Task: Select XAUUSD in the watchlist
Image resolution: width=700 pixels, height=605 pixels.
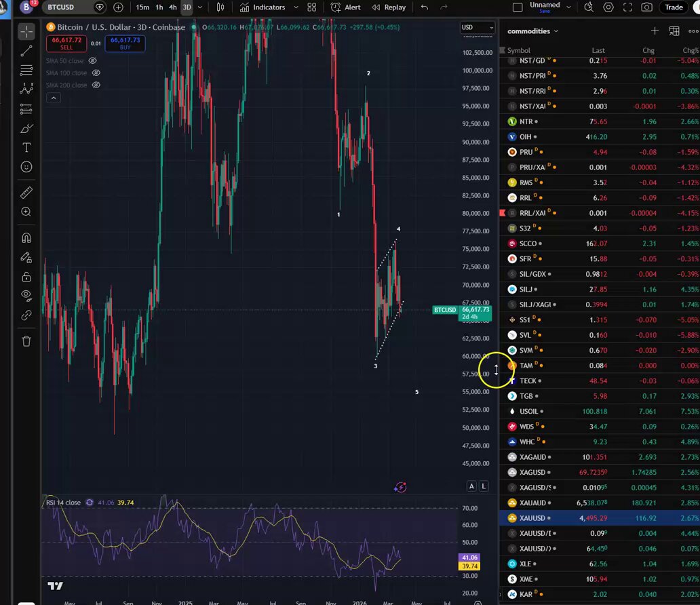Action: 600,518
